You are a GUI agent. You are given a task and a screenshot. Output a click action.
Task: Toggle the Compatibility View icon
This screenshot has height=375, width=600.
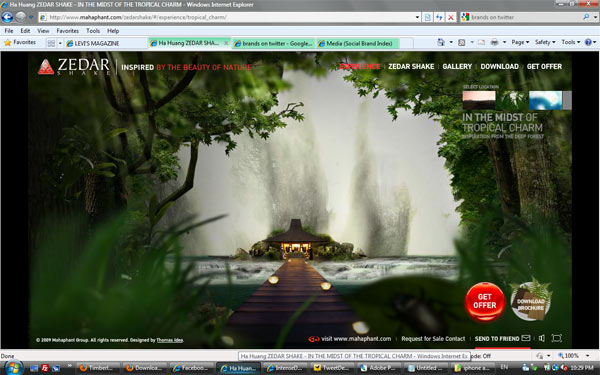[x=428, y=17]
